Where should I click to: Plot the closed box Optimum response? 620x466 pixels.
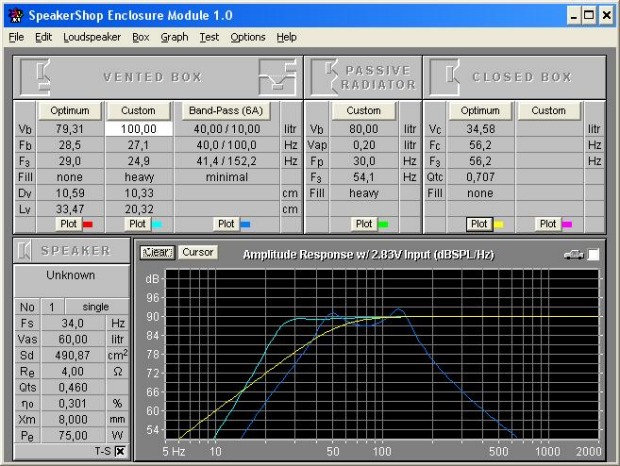coord(479,224)
